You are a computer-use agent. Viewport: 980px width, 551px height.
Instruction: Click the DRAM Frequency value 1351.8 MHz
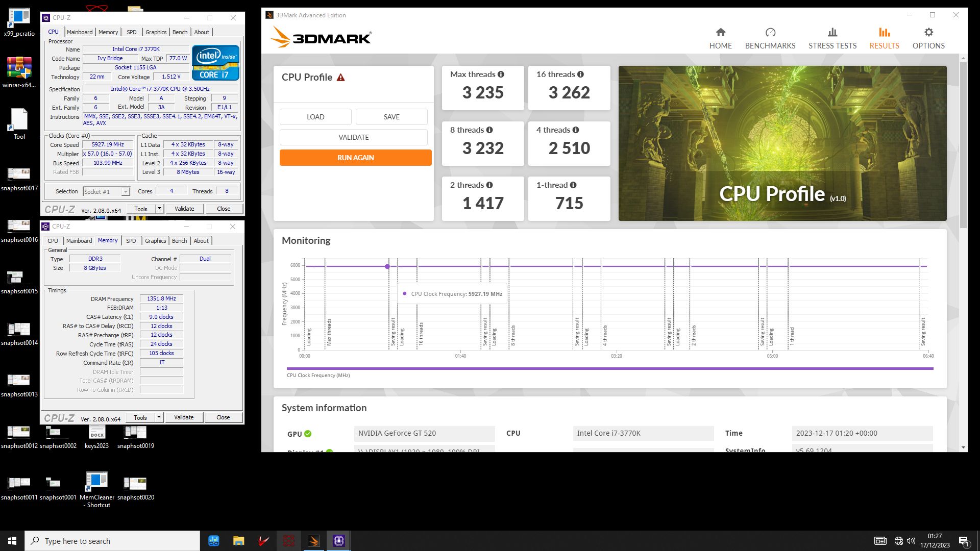click(161, 299)
